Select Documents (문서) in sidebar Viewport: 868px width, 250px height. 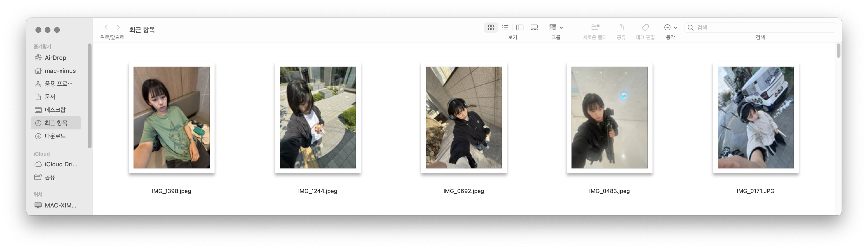[x=50, y=97]
